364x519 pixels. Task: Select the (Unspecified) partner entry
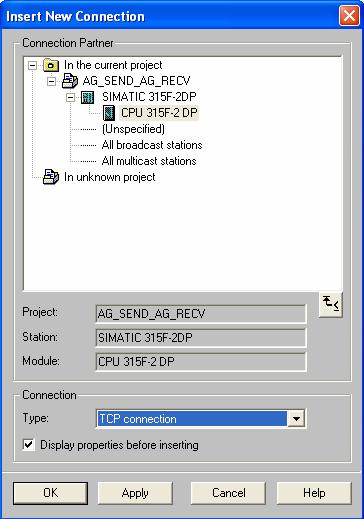133,129
